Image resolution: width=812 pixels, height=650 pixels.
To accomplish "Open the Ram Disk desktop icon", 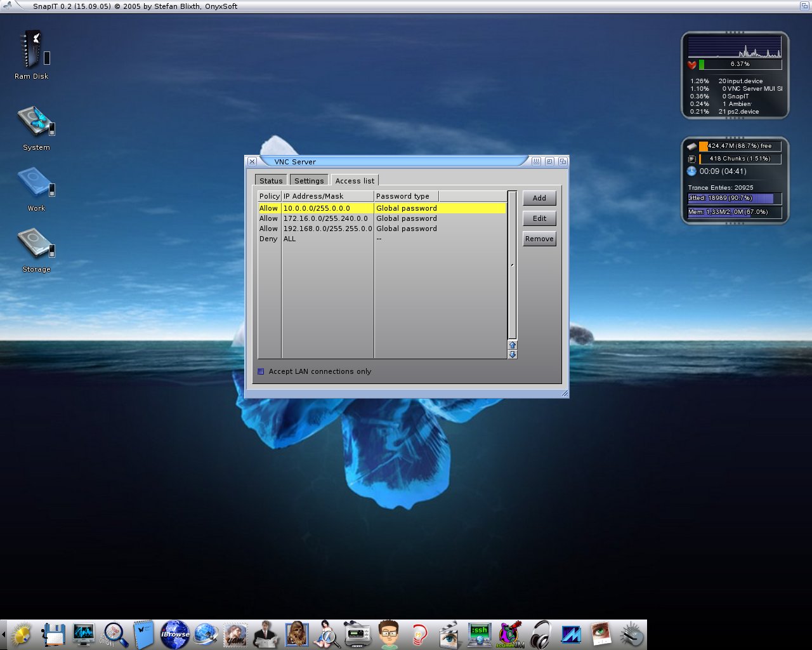I will (x=32, y=51).
